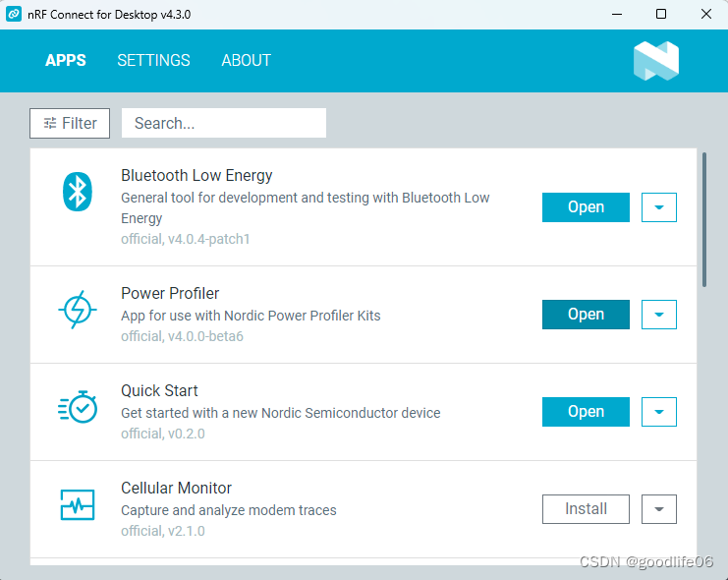Open the SETTINGS tab

coord(153,60)
